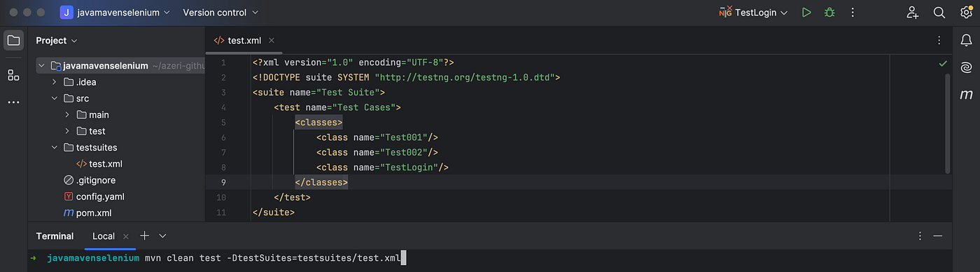Open the Project view selector dropdown
The height and width of the screenshot is (272, 980).
(57, 40)
